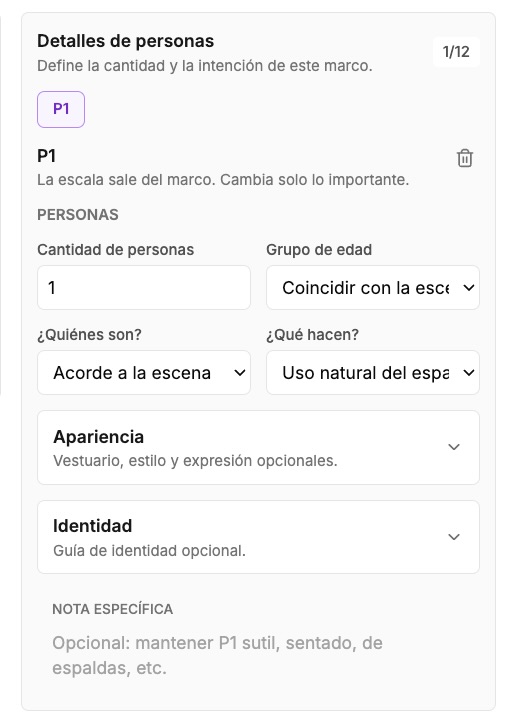Focus the Cantidad de personas field
The height and width of the screenshot is (724, 523).
click(144, 288)
